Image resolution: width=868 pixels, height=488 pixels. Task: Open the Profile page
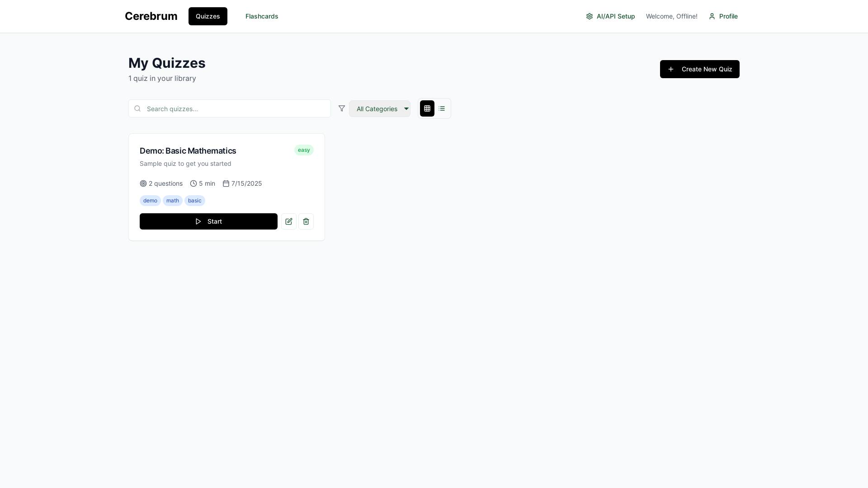tap(723, 16)
